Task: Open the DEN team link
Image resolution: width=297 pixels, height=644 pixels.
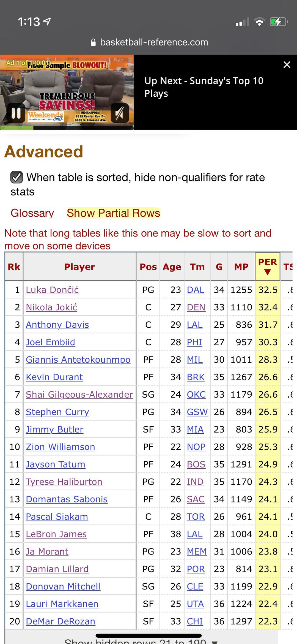Action: coord(196,307)
